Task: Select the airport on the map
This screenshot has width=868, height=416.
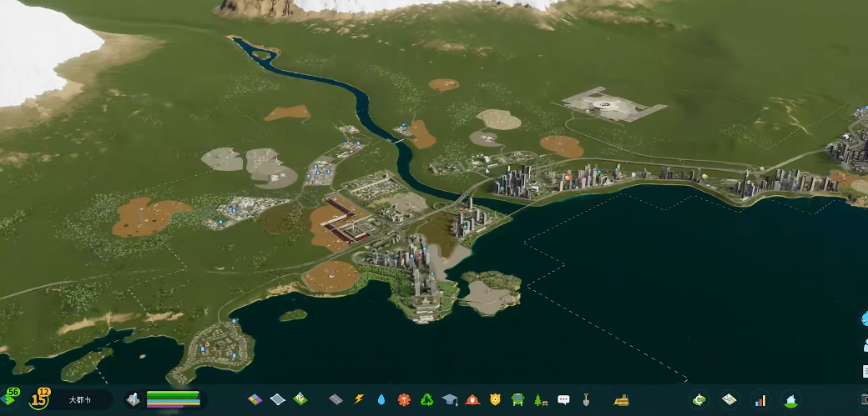Action: [613, 105]
